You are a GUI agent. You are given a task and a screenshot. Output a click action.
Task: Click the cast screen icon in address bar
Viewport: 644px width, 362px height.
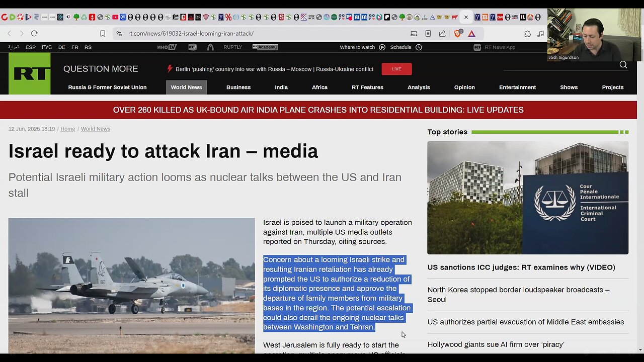click(414, 34)
